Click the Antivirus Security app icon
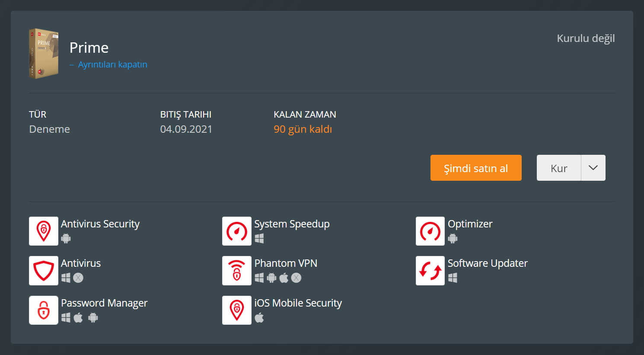This screenshot has width=644, height=355. (x=44, y=231)
